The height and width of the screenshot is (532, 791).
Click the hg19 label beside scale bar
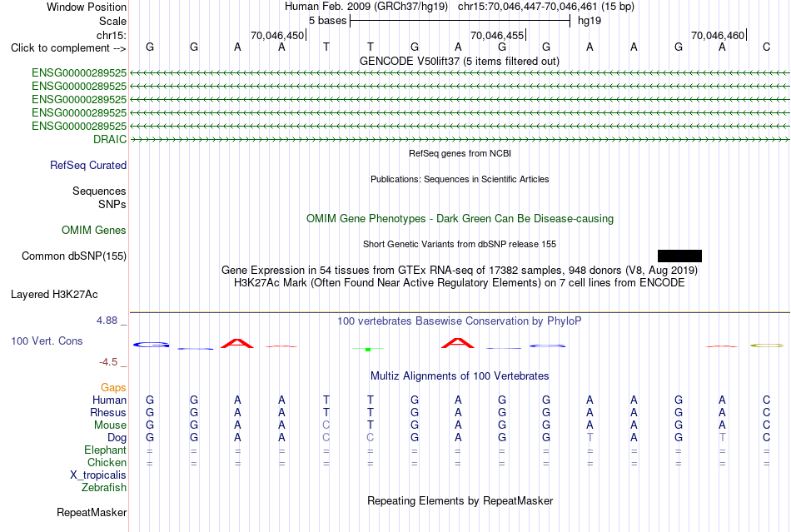tap(590, 21)
